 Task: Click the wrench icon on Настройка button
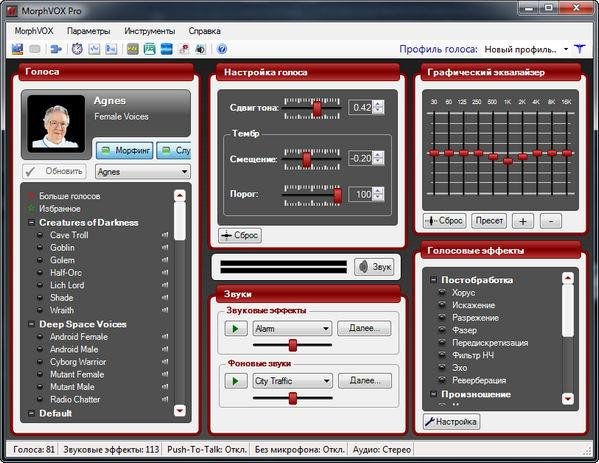click(x=430, y=421)
